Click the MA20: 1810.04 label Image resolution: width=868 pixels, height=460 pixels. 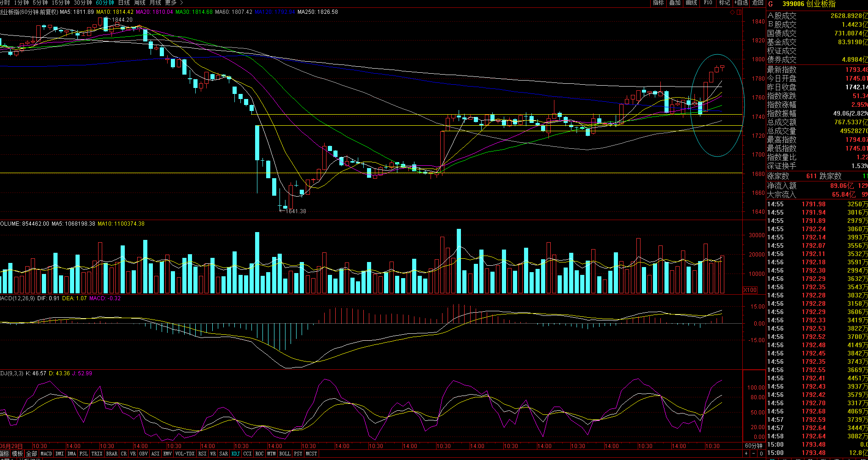[154, 12]
